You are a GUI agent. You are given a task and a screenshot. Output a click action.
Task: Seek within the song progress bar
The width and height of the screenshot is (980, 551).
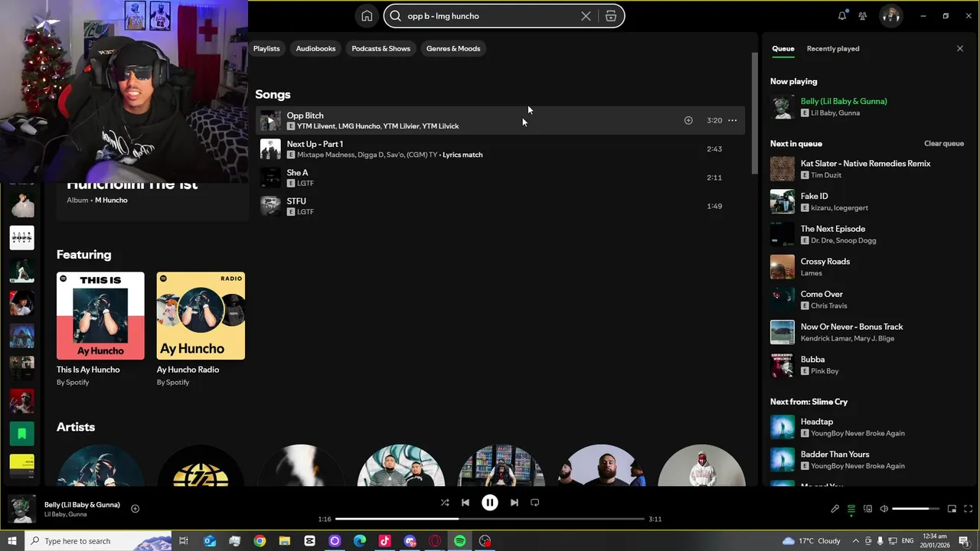490,519
